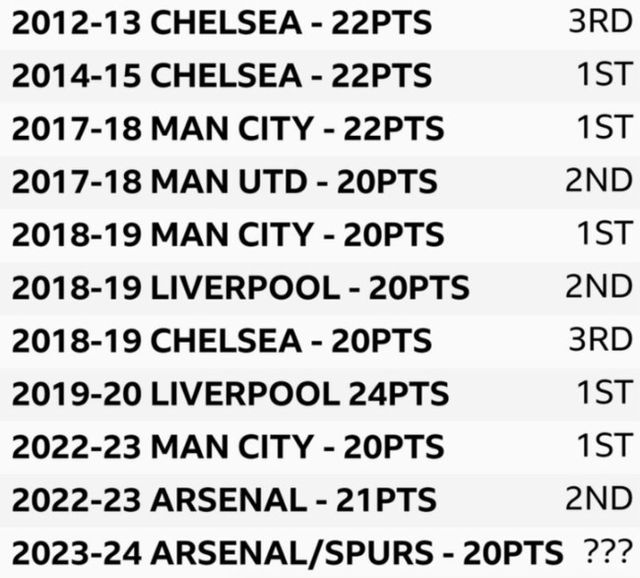Click the 2022-23 Man City 20pts text
Image resolution: width=640 pixels, height=578 pixels.
(228, 446)
